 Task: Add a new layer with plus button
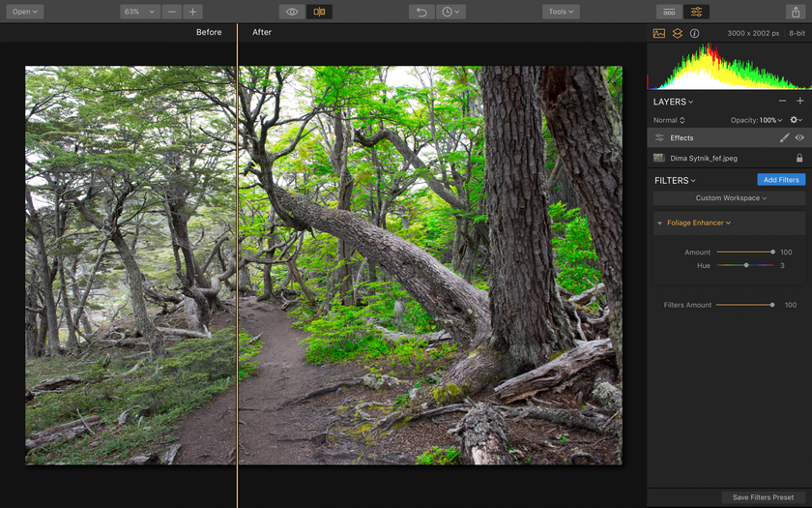pyautogui.click(x=799, y=101)
